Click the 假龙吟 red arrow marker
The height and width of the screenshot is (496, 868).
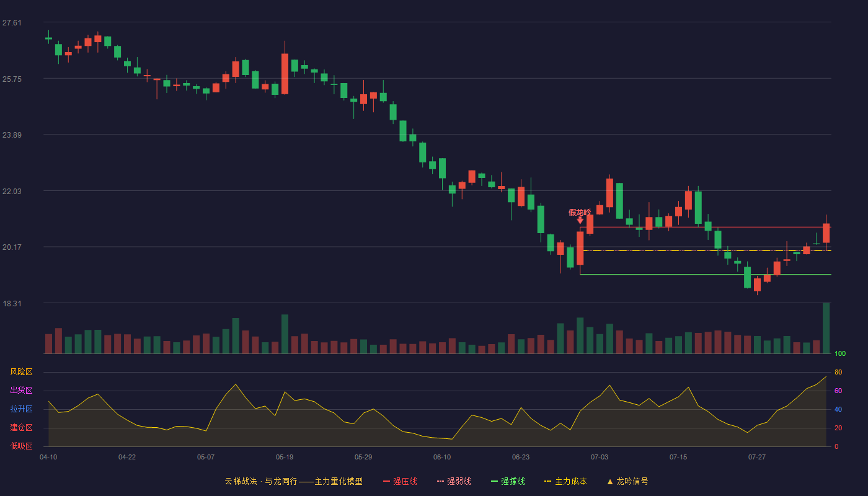coord(580,220)
